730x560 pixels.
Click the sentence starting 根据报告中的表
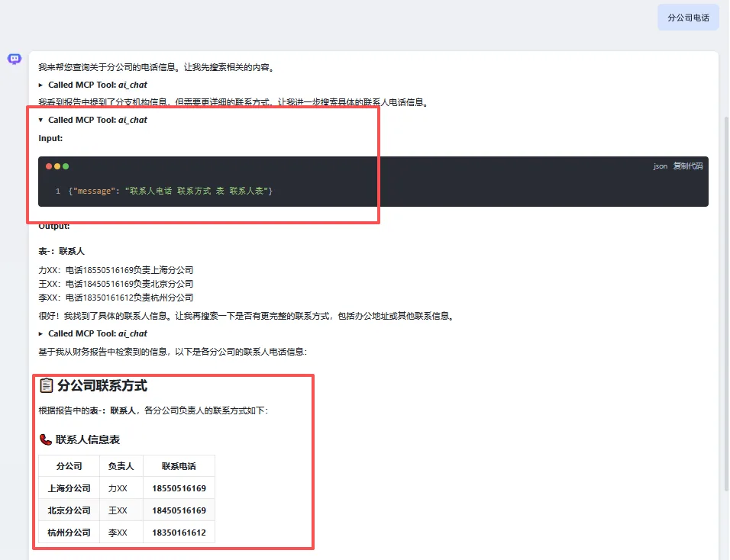point(153,410)
